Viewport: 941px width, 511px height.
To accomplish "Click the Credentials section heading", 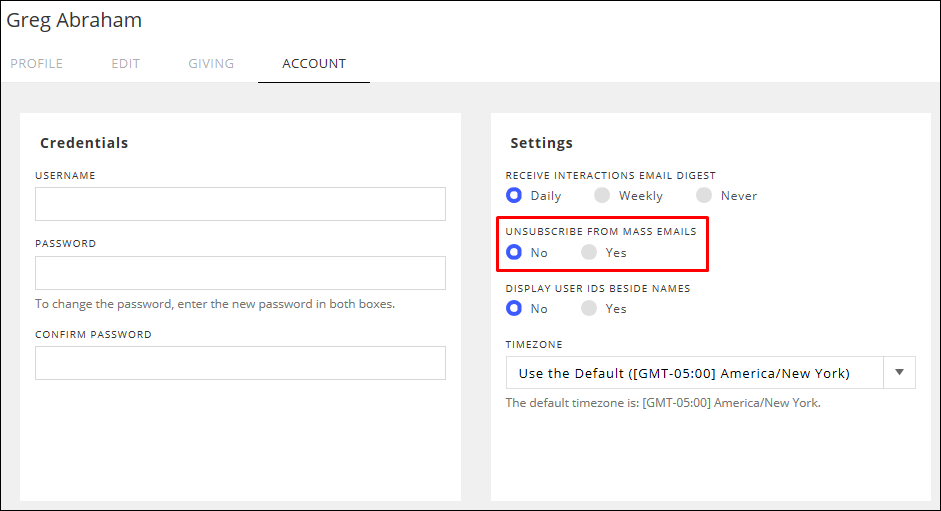I will (x=84, y=143).
